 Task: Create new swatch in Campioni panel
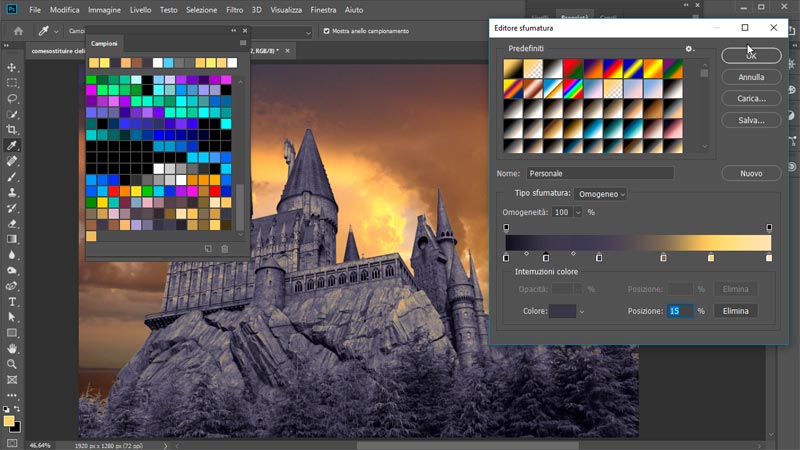coord(208,249)
